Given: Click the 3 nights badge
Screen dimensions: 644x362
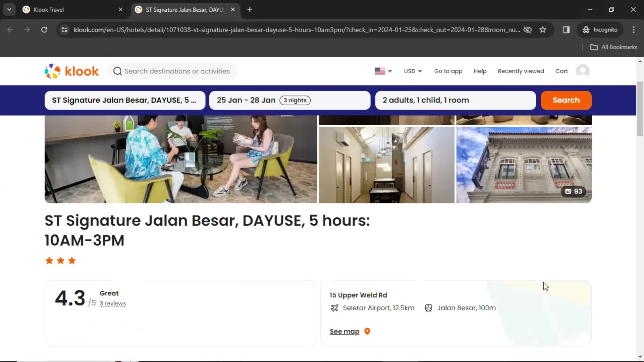Looking at the screenshot, I should [295, 100].
